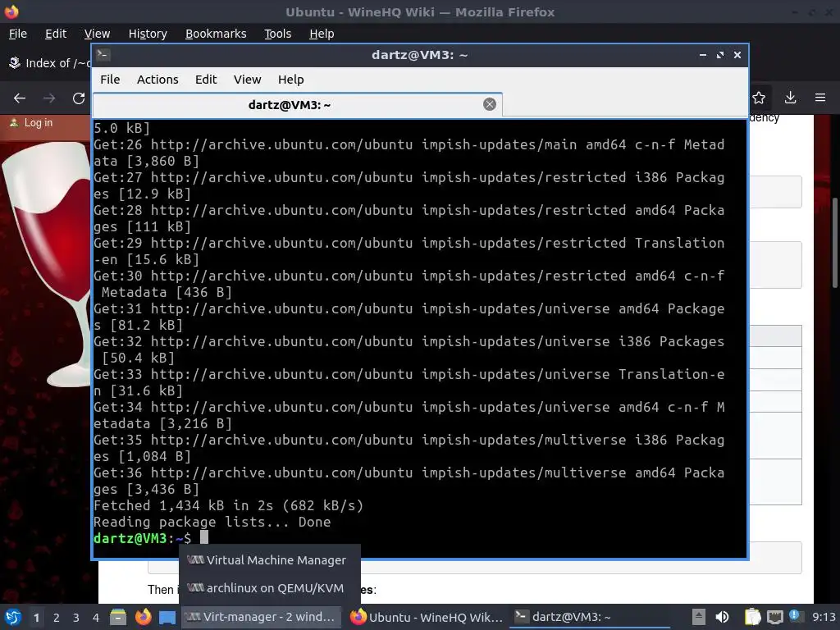Open the file manager from the panel
Viewport: 840px width, 630px height.
click(x=118, y=617)
